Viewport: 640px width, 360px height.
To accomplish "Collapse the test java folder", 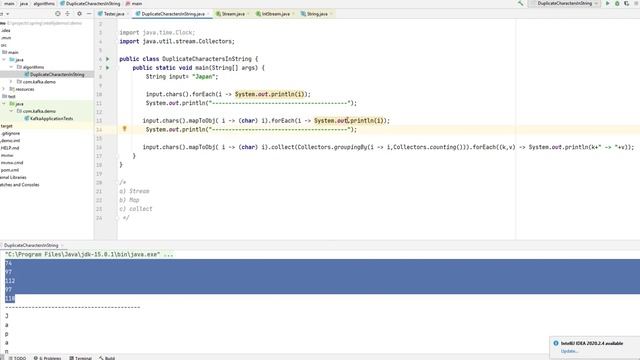I will click(4, 104).
